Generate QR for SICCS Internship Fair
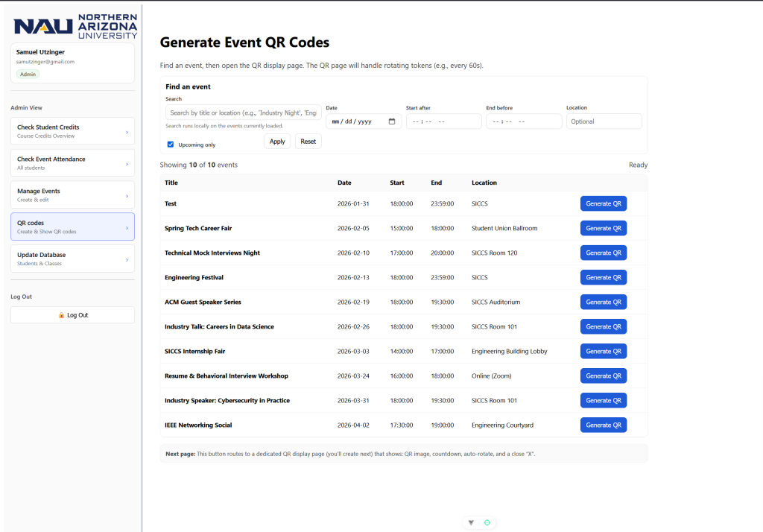Image resolution: width=763 pixels, height=532 pixels. [x=604, y=351]
